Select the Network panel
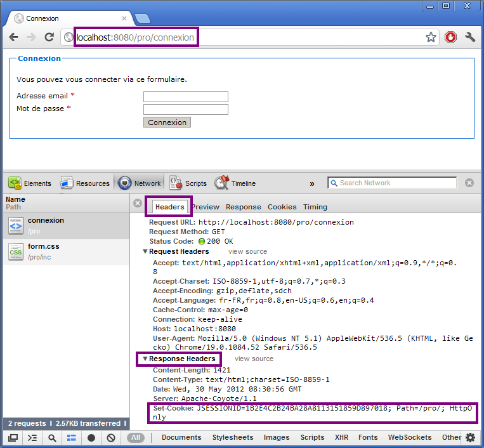 [139, 183]
